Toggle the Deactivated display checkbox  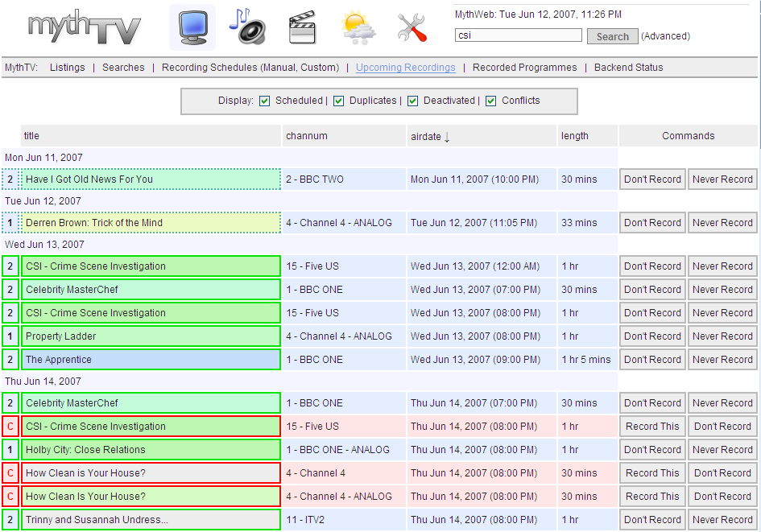click(x=412, y=101)
